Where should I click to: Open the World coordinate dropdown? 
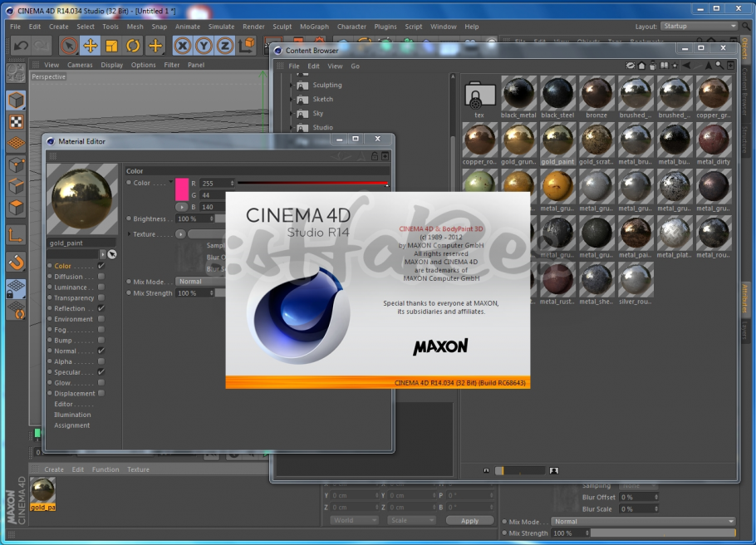tap(355, 520)
